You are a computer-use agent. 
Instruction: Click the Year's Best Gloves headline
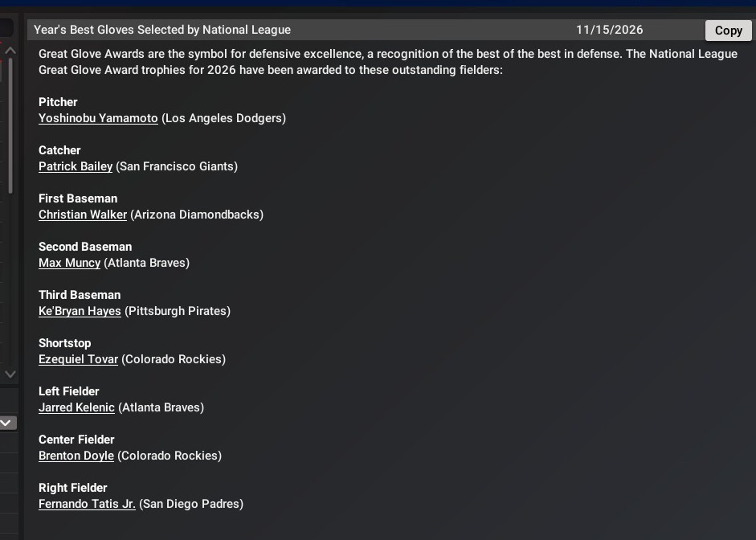(x=162, y=30)
